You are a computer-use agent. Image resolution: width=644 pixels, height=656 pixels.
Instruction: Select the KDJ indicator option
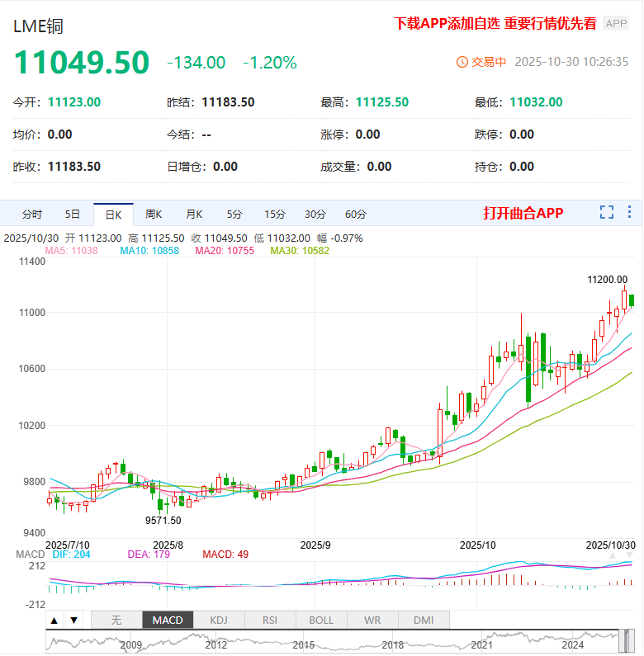[219, 621]
